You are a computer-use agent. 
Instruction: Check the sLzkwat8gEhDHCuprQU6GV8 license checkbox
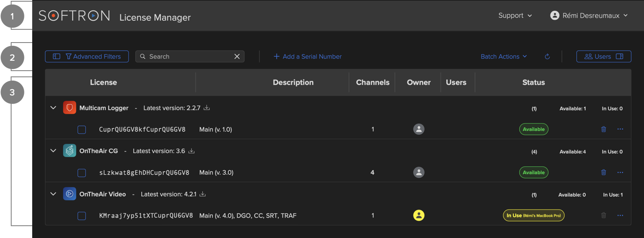tap(82, 173)
